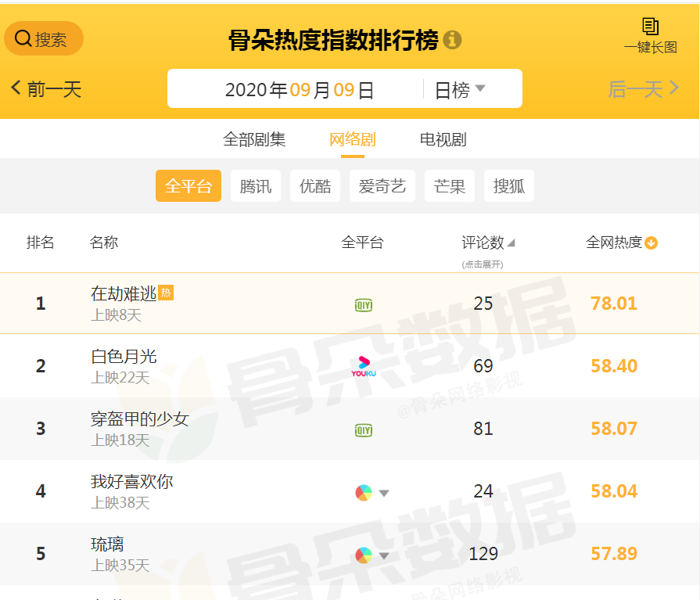Select the 全平台 platform filter
This screenshot has width=700, height=600.
188,185
